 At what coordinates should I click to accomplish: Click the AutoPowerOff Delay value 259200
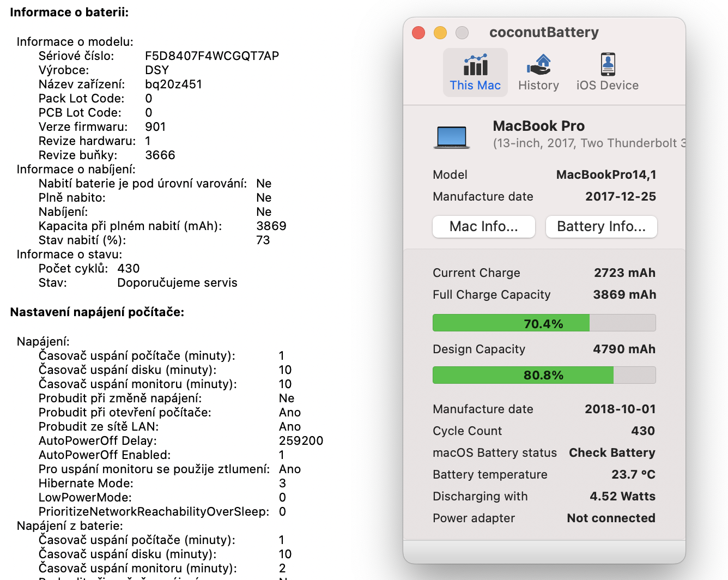point(301,441)
